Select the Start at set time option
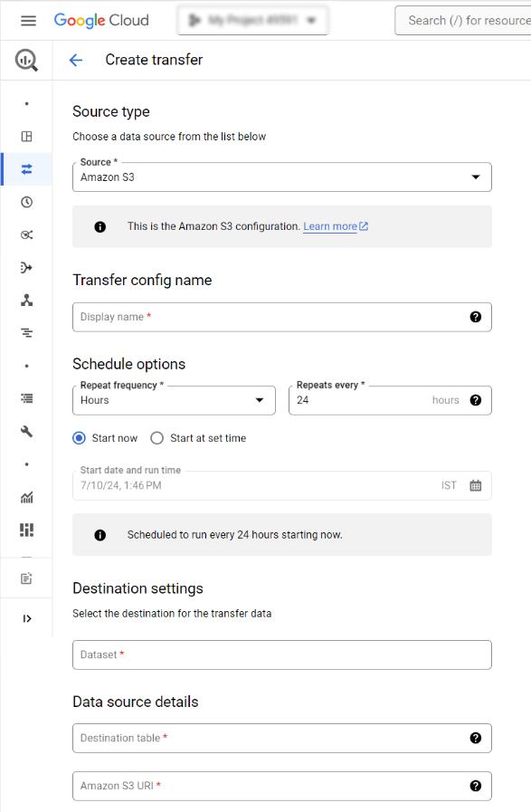This screenshot has width=531, height=812. coord(156,438)
